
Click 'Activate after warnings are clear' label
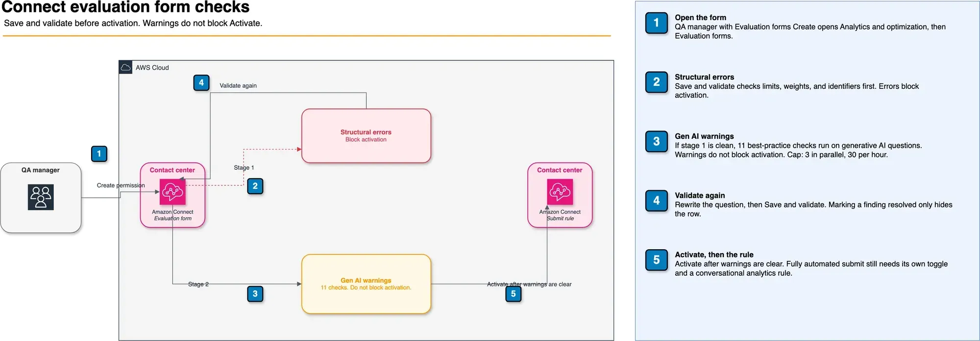click(529, 284)
